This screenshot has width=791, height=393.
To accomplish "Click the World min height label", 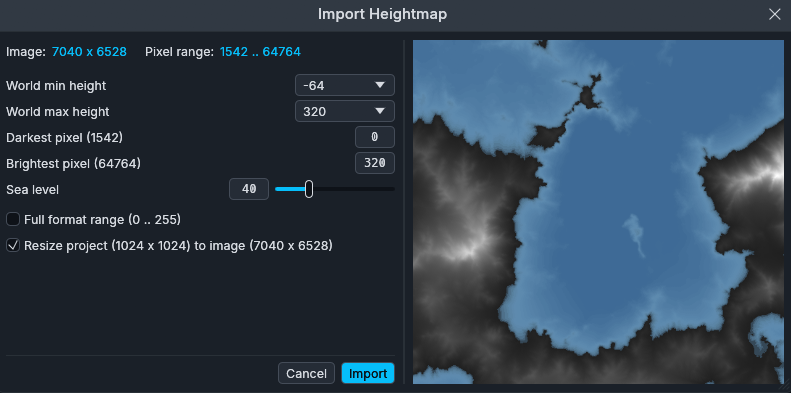I will pyautogui.click(x=56, y=86).
